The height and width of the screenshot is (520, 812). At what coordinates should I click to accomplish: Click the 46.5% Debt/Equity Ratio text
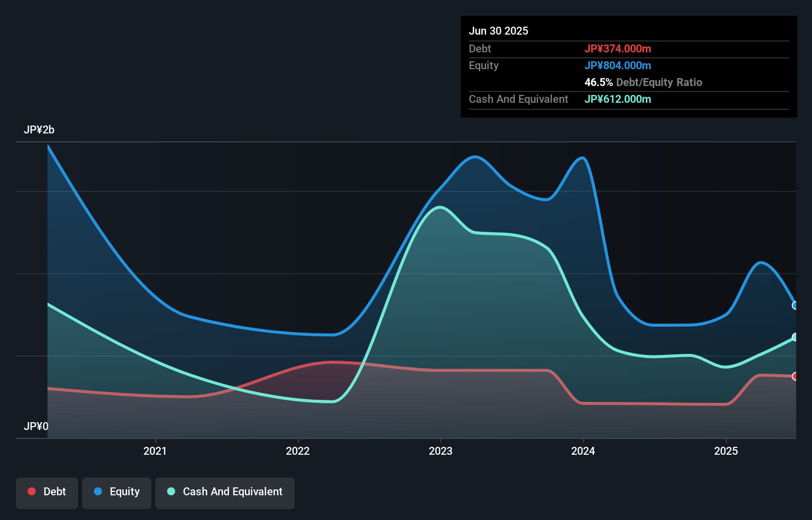(643, 82)
